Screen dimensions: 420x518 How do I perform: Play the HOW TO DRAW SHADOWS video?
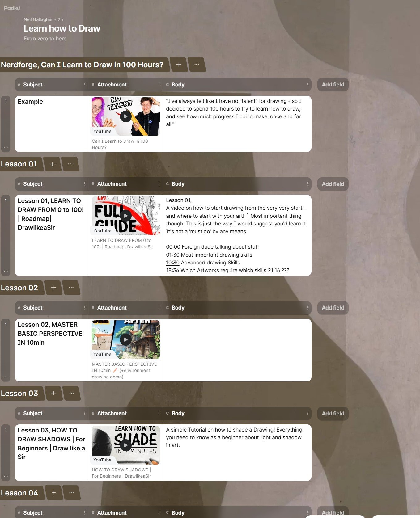click(x=125, y=445)
